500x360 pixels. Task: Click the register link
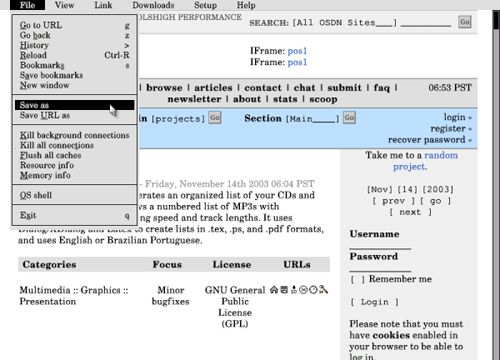(448, 128)
